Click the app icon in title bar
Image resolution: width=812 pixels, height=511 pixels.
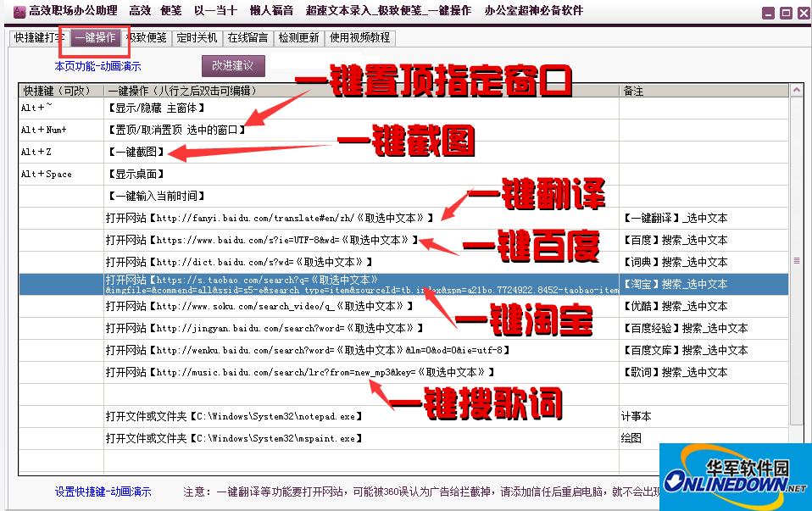coord(19,11)
